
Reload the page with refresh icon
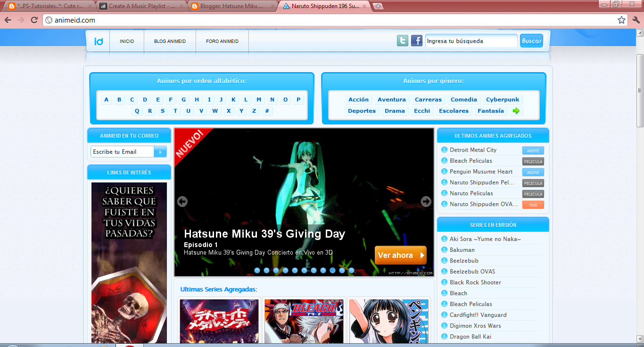pyautogui.click(x=34, y=20)
